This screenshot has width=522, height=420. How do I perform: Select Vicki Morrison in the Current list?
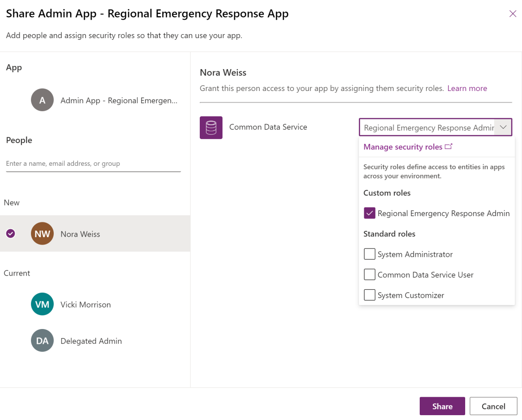pyautogui.click(x=95, y=304)
